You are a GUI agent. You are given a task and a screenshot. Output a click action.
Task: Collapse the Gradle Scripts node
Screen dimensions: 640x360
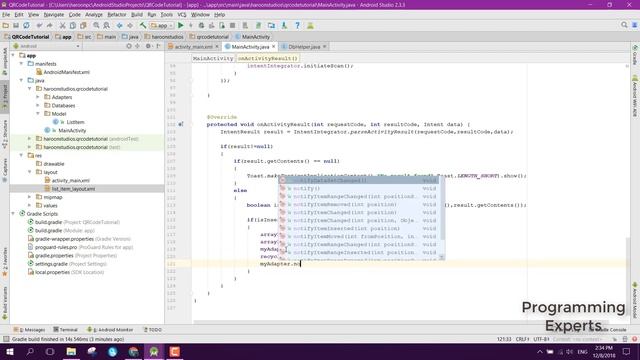click(13, 213)
